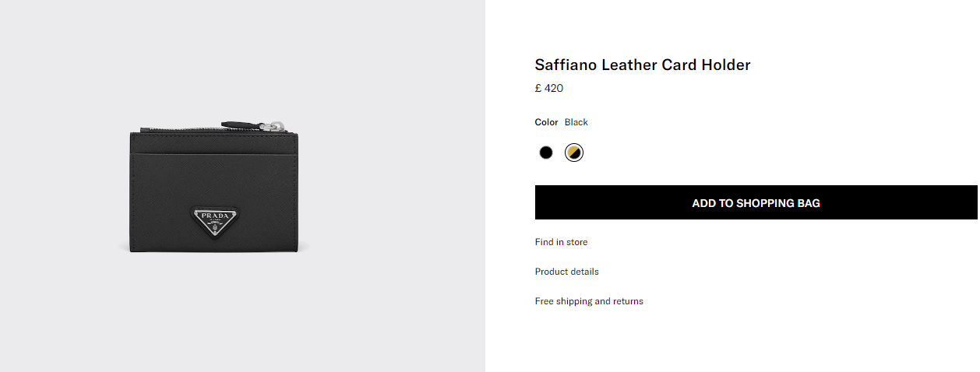Click the empty gray area left of the wallet
The width and height of the screenshot is (980, 372).
tap(62, 187)
